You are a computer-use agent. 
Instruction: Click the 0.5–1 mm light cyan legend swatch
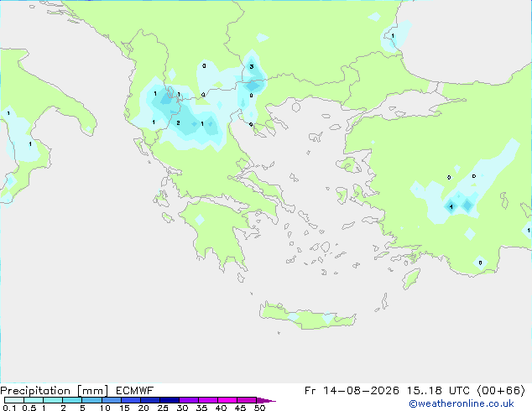[x=34, y=400]
